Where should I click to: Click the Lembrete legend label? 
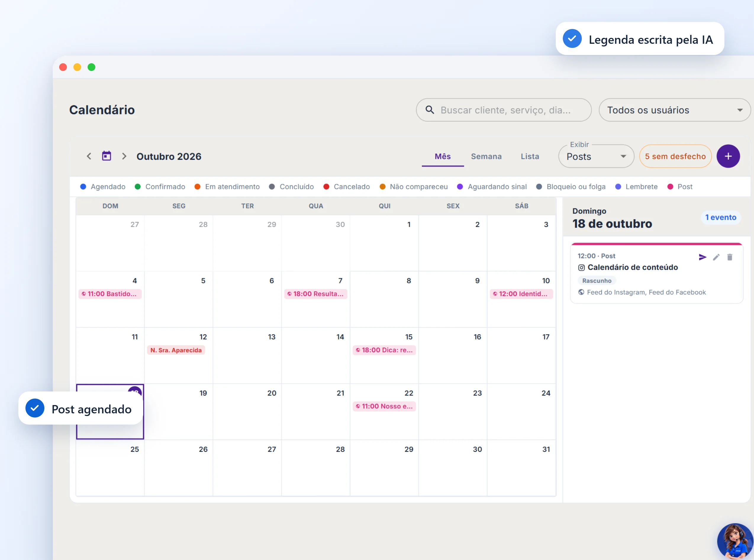tap(641, 187)
